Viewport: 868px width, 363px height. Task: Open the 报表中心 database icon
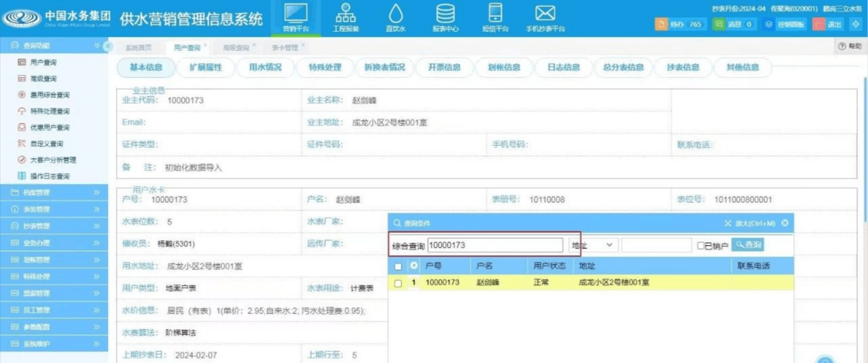pyautogui.click(x=446, y=17)
